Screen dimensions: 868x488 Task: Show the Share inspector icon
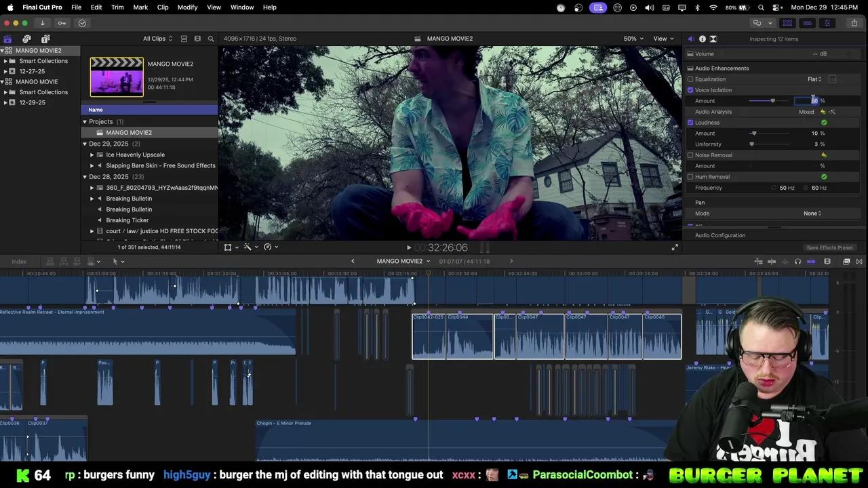(713, 39)
